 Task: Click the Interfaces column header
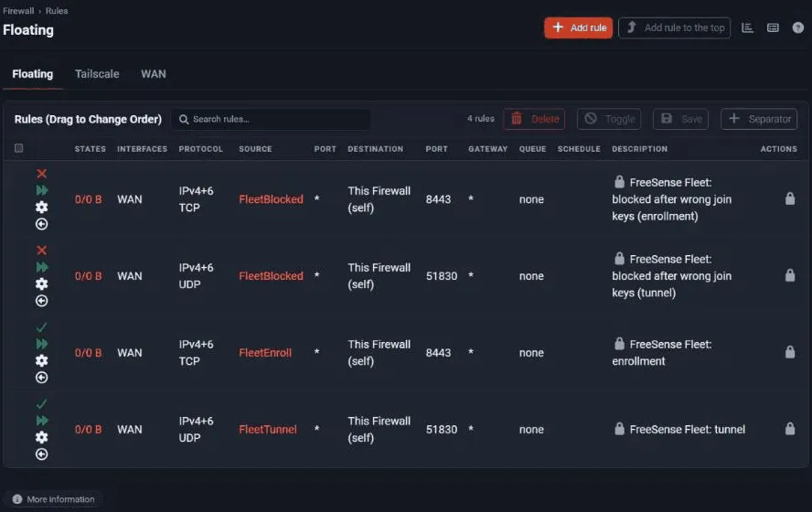(x=142, y=149)
